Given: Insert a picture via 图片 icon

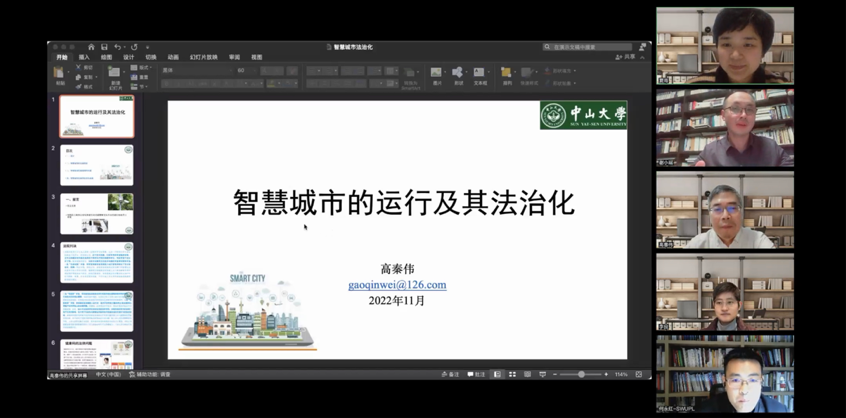Looking at the screenshot, I should 437,73.
